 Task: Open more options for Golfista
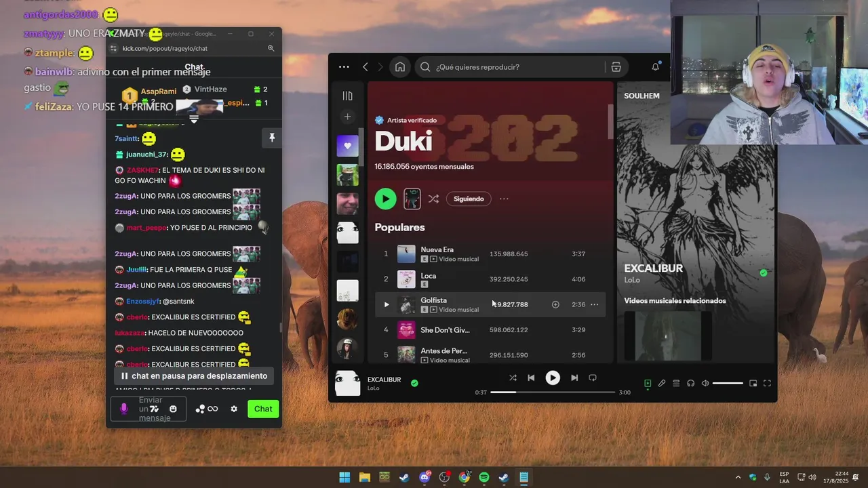594,304
